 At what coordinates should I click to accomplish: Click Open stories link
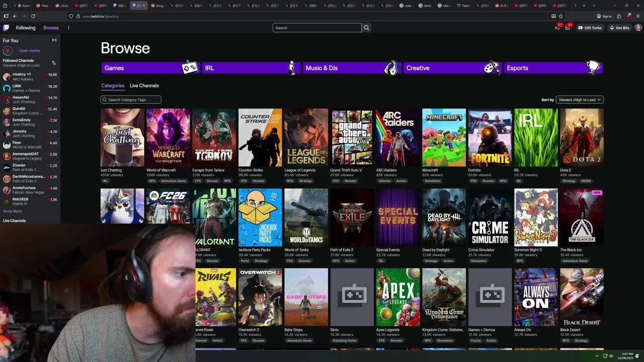pyautogui.click(x=30, y=51)
